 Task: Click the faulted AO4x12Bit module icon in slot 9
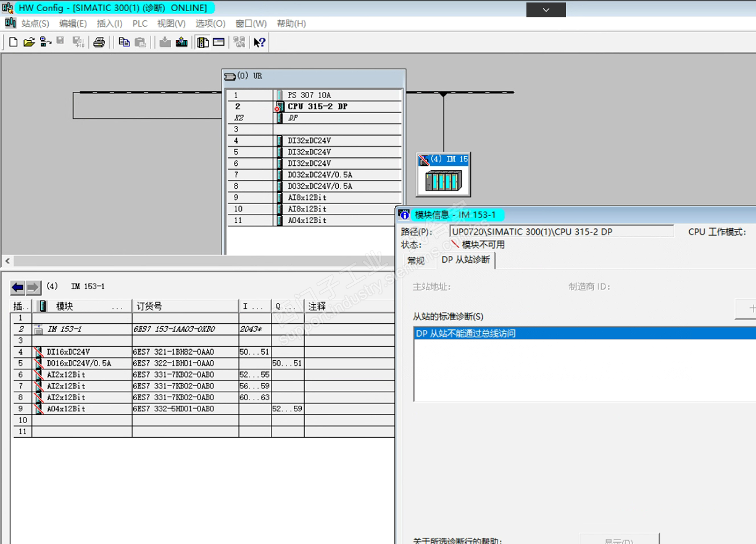point(39,409)
